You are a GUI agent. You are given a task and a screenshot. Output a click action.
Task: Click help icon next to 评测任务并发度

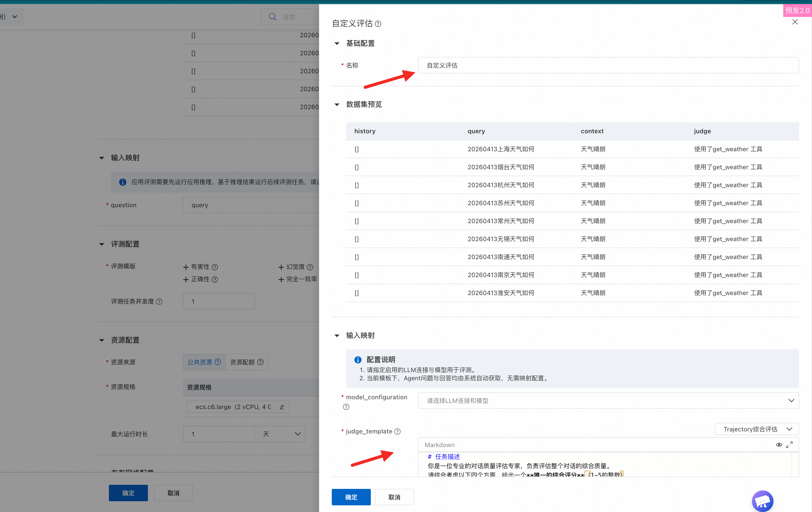(x=159, y=301)
